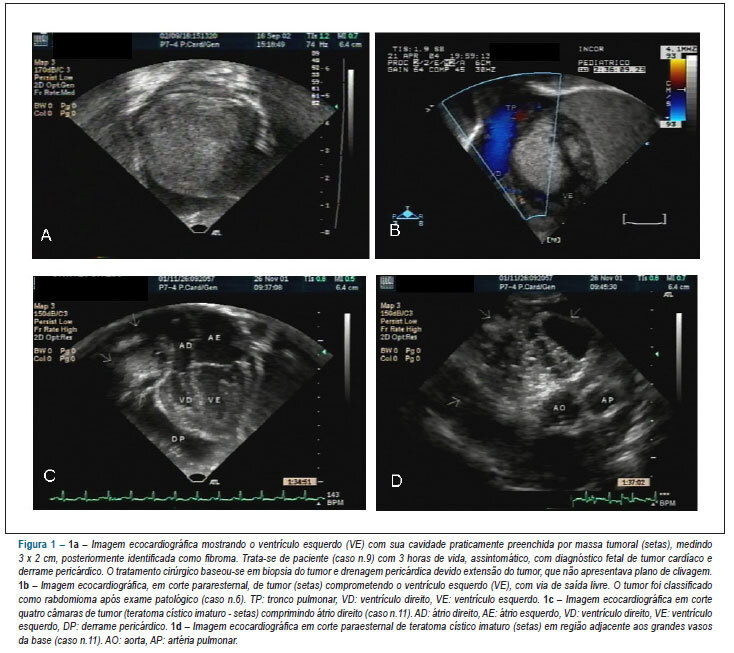Screen dimensions: 734x653
Task: Click the TP label in Doppler panel
Action: click(511, 108)
